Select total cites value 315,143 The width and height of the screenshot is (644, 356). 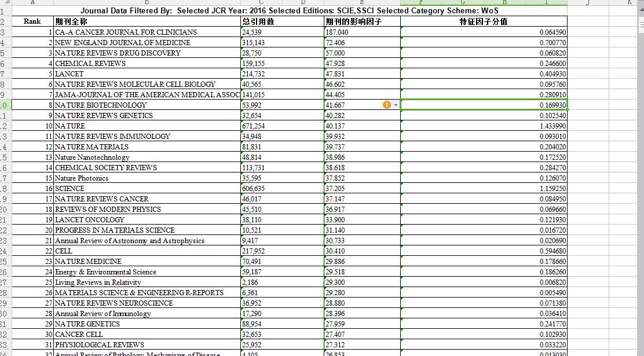[282, 42]
